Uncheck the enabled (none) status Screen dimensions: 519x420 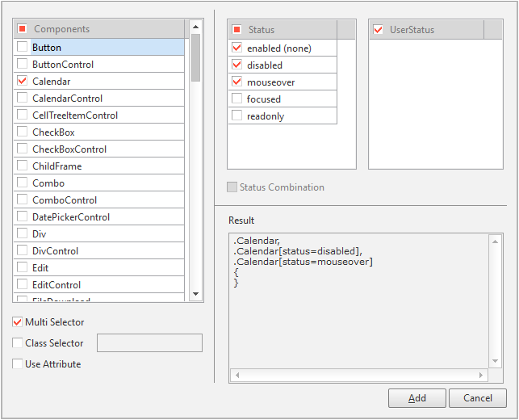pyautogui.click(x=236, y=48)
